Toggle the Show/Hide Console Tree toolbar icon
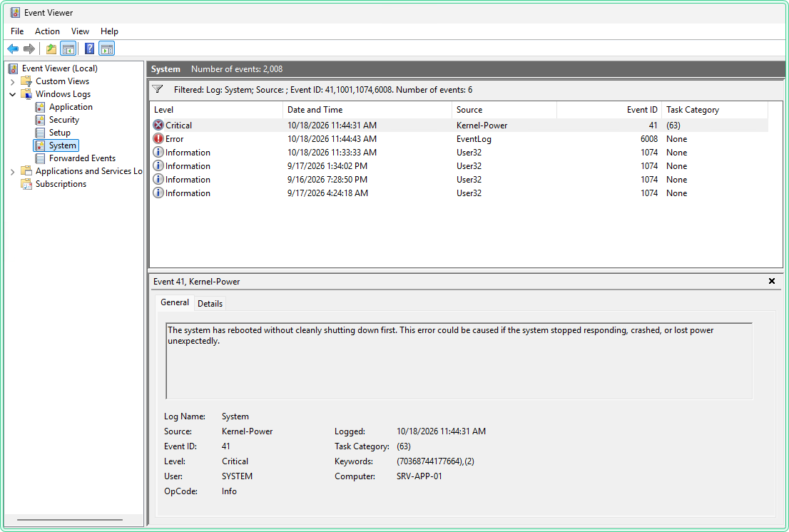The image size is (789, 532). pos(68,48)
